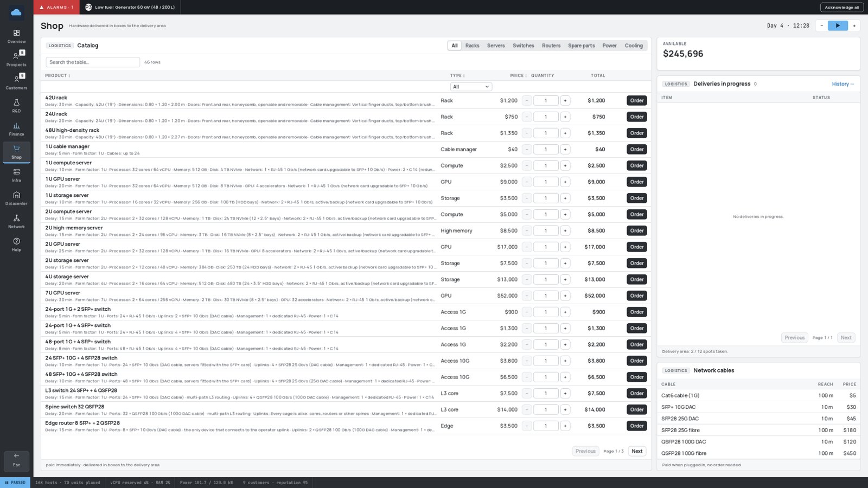Image resolution: width=868 pixels, height=488 pixels.
Task: Switch to the Racks catalog tab
Action: click(472, 46)
